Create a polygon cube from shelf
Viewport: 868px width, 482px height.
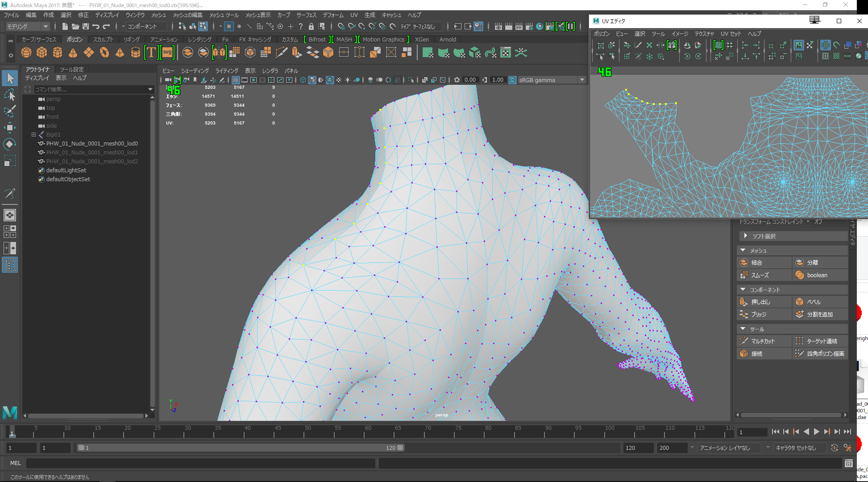(42, 53)
